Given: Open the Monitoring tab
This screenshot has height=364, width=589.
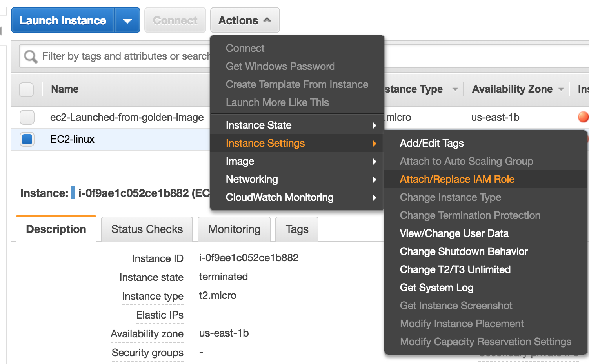Looking at the screenshot, I should pyautogui.click(x=234, y=229).
